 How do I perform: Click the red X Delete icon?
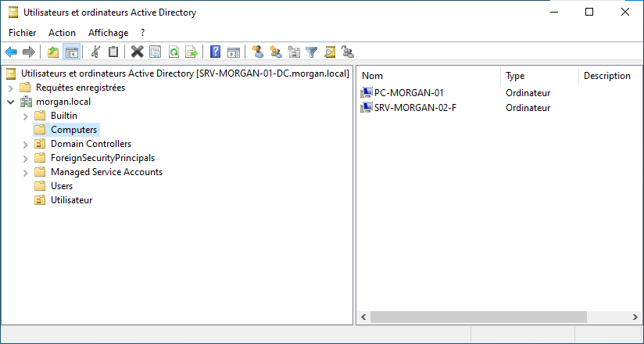(137, 52)
